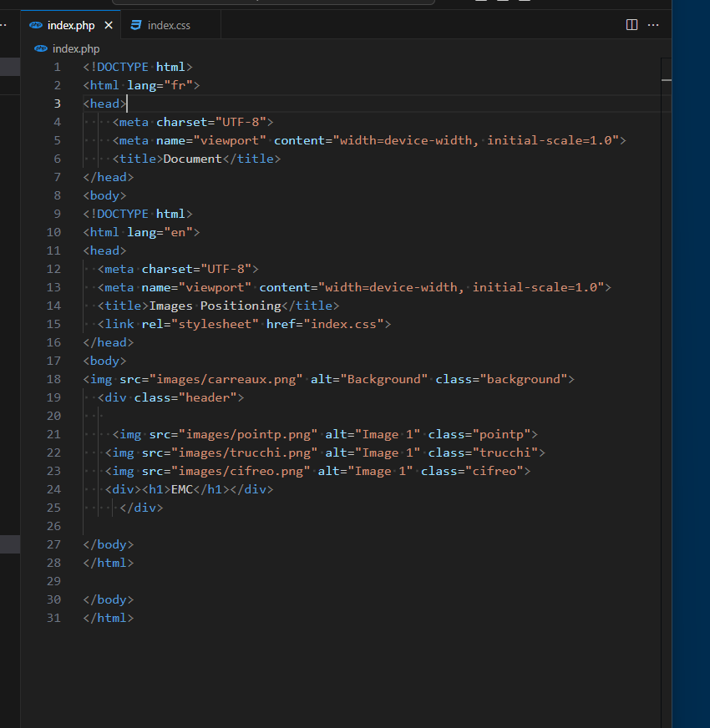Click the class="header" attribute on line 19

[185, 398]
